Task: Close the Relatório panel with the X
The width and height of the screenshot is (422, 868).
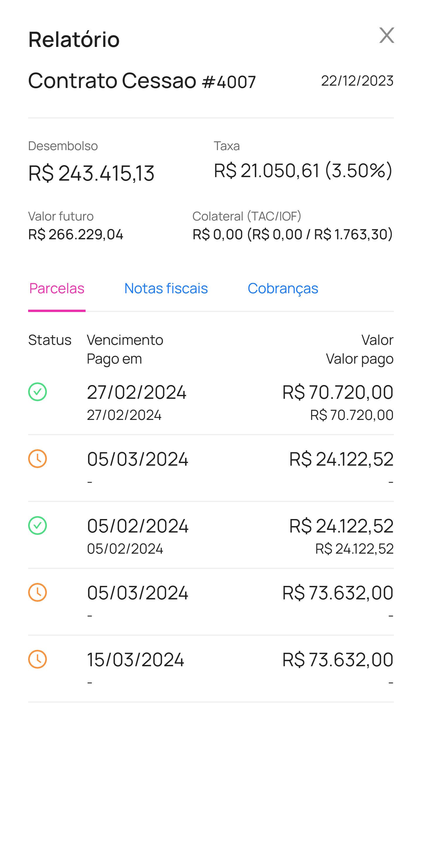Action: (386, 35)
